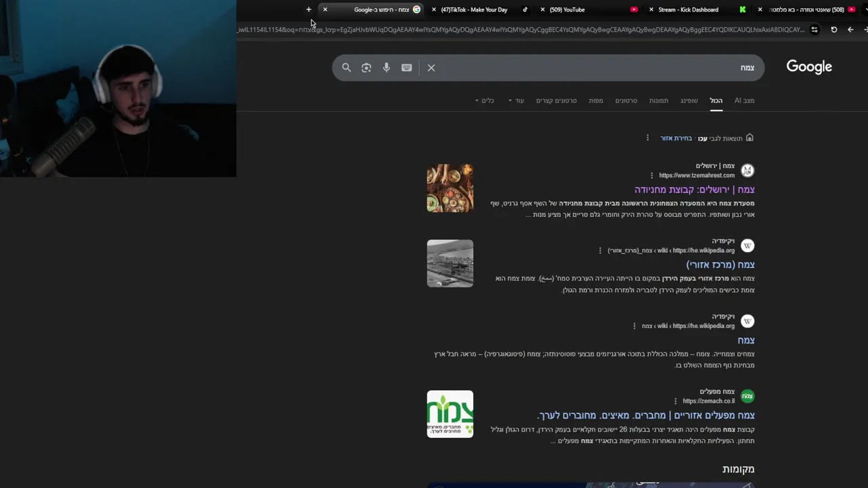The width and height of the screenshot is (868, 488).
Task: Click the green zemach.co.il favicon
Action: click(x=747, y=396)
